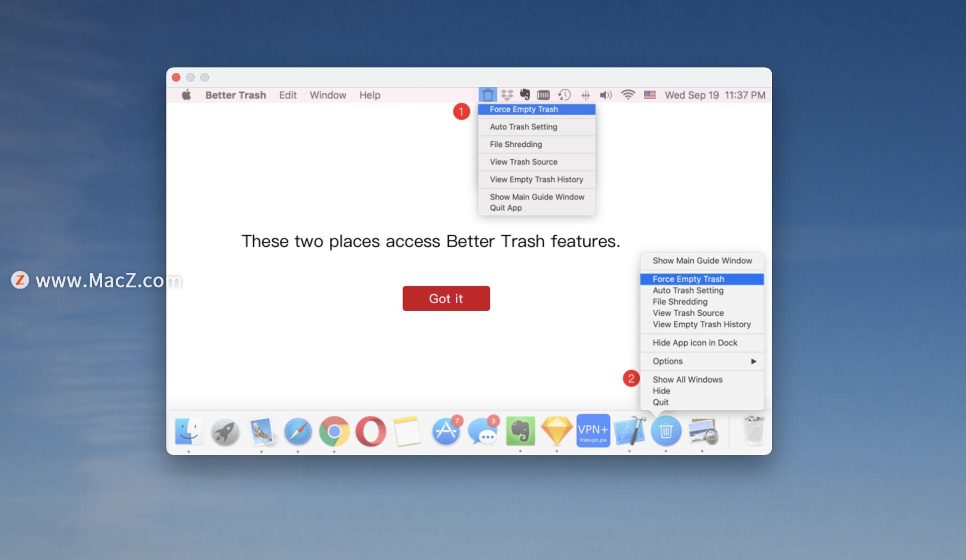
Task: Click the date and time in menu bar
Action: pos(715,95)
